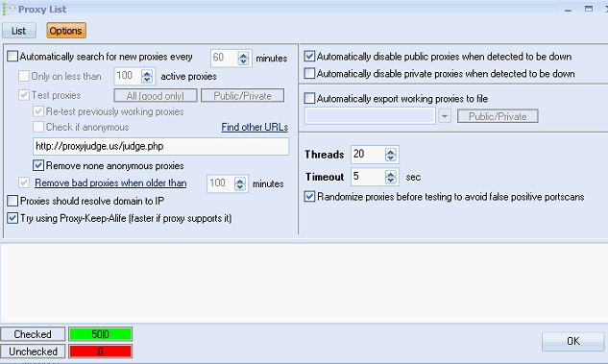Uncheck Randomize proxies before testing
This screenshot has width=608, height=364.
click(x=309, y=197)
